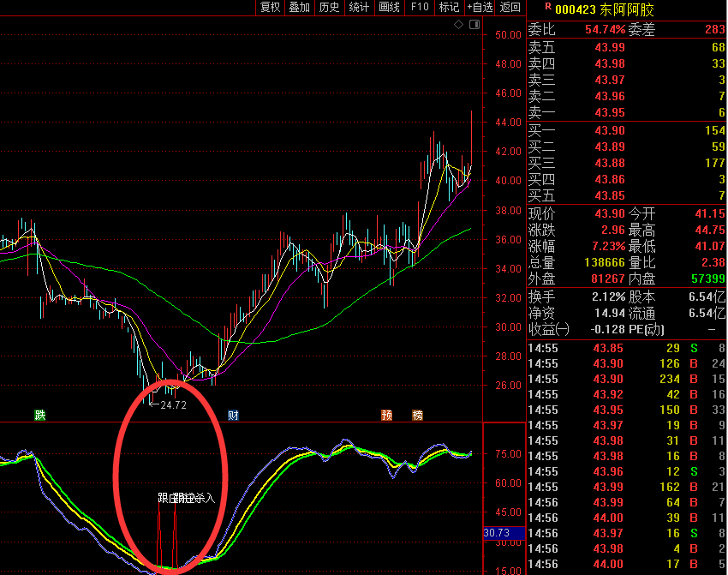Open F10 company information
This screenshot has width=728, height=575.
tap(420, 7)
